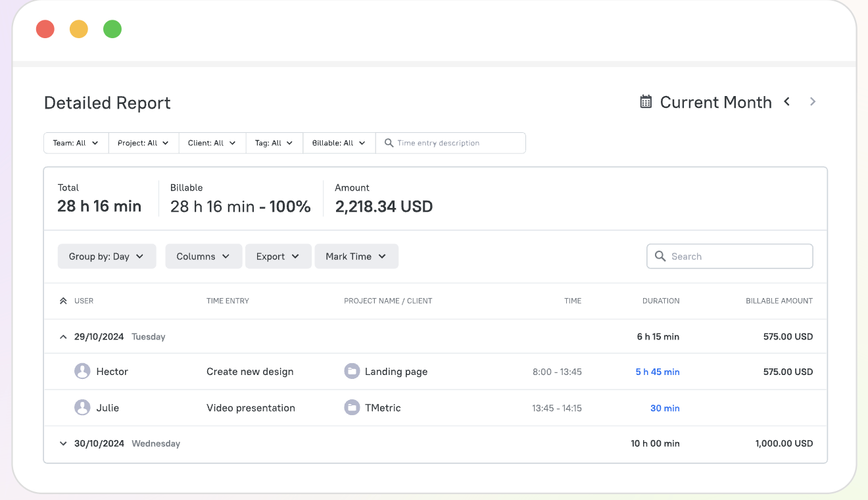Click the DURATION column header
The width and height of the screenshot is (868, 500).
point(661,301)
